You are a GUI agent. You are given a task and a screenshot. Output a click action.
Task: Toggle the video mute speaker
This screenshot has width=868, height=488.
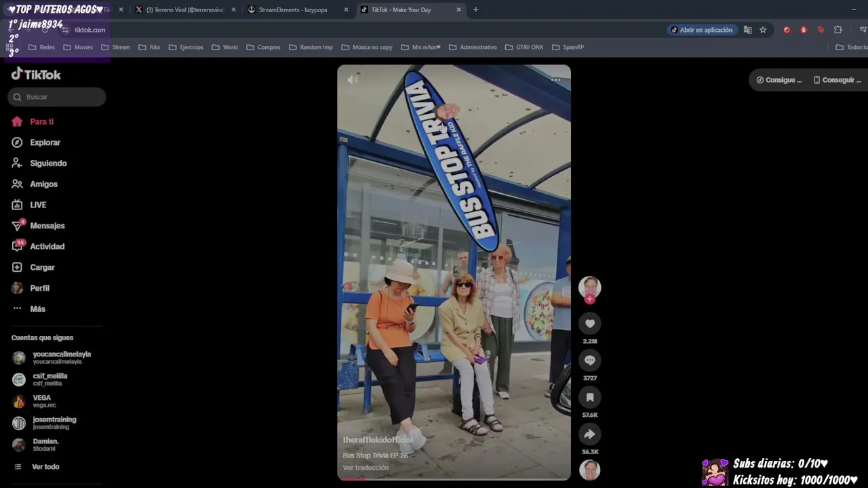pyautogui.click(x=353, y=80)
